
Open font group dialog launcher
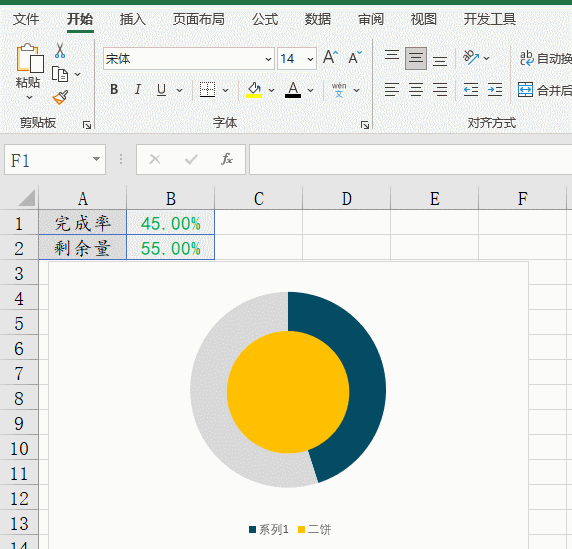(365, 125)
